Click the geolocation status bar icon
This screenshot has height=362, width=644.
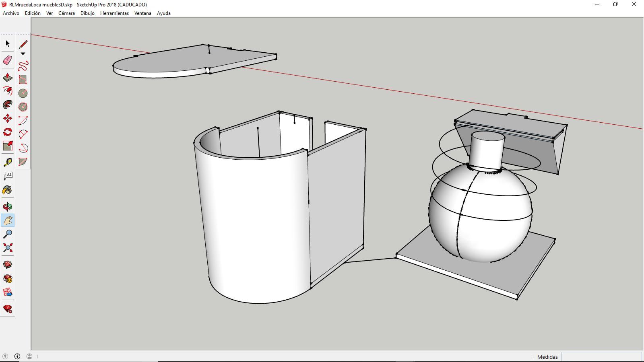click(5, 356)
